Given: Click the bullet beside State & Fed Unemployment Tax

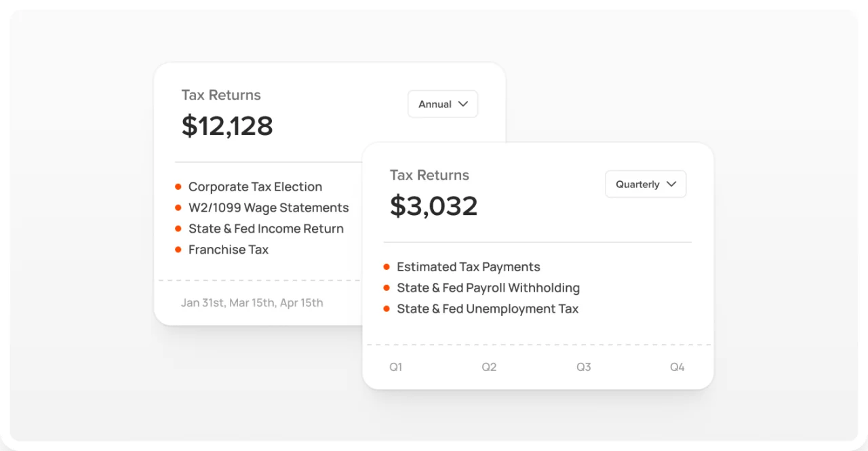Looking at the screenshot, I should tap(387, 309).
